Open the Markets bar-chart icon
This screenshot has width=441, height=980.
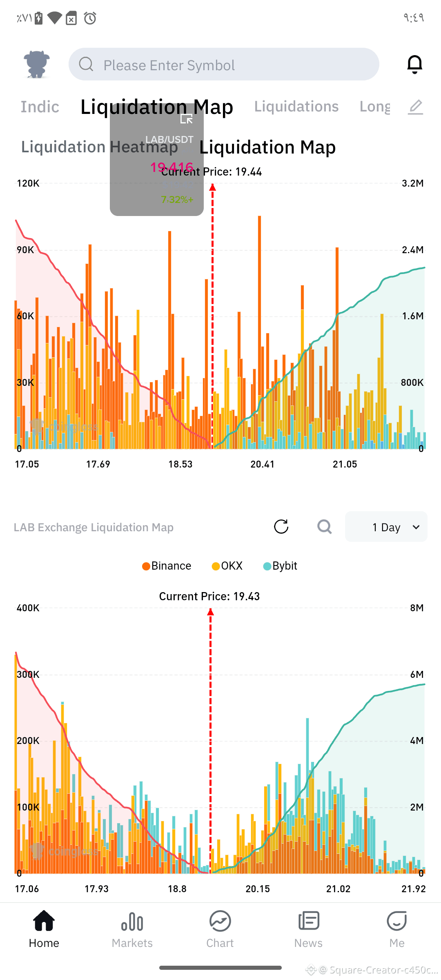point(132,922)
